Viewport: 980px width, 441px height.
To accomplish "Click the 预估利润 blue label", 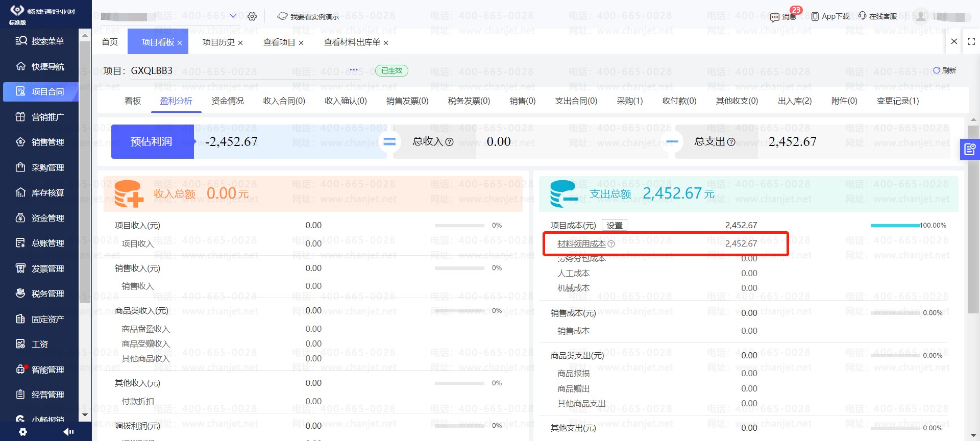I will 153,141.
